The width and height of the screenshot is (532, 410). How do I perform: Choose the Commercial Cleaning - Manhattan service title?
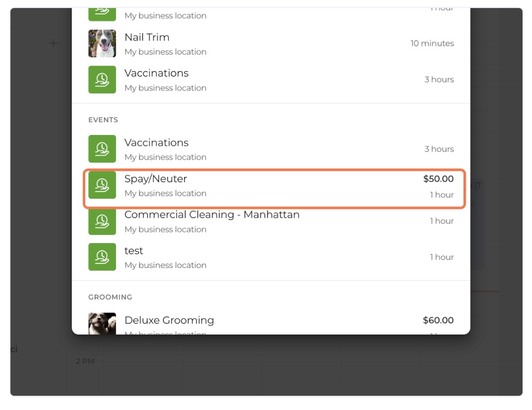coord(212,215)
